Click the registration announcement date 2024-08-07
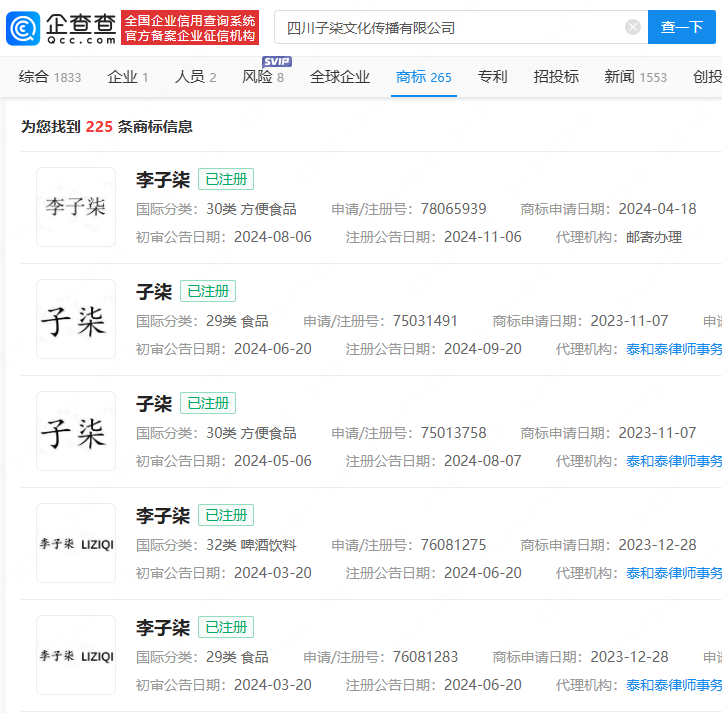Image resolution: width=722 pixels, height=713 pixels. coord(483,461)
